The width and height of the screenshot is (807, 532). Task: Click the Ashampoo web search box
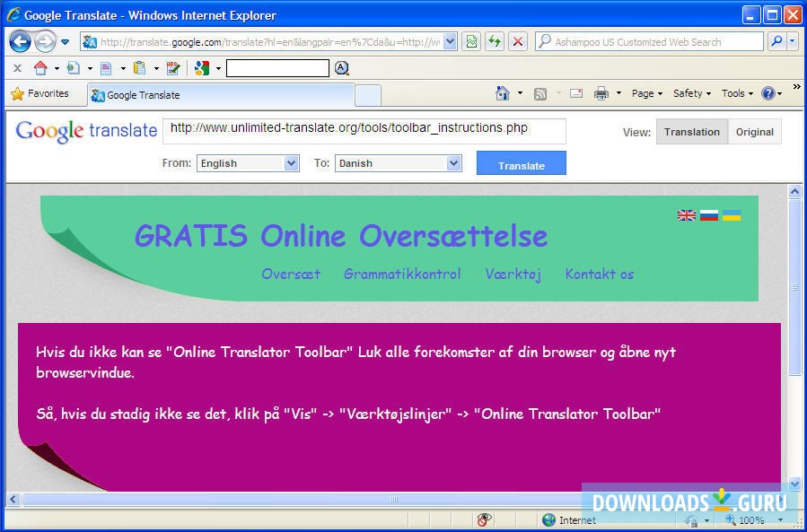point(650,41)
